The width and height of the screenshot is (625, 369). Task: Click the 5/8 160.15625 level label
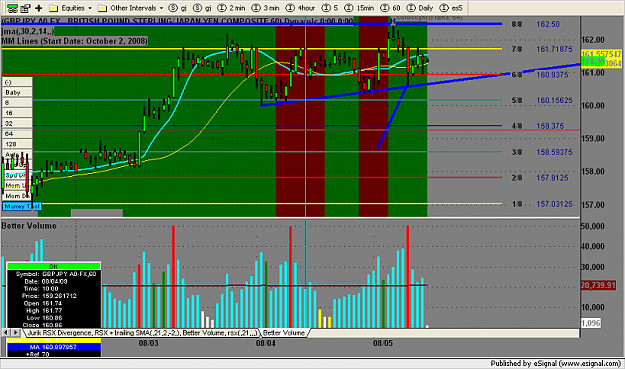542,100
